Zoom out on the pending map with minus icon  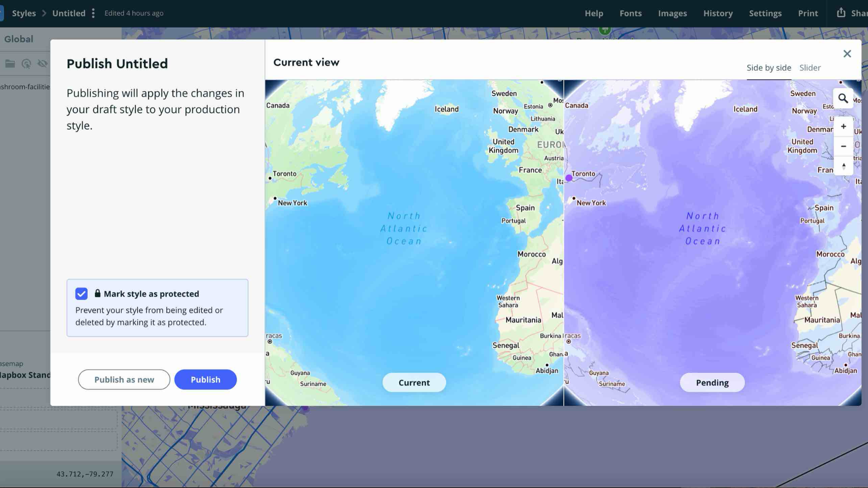coord(844,146)
